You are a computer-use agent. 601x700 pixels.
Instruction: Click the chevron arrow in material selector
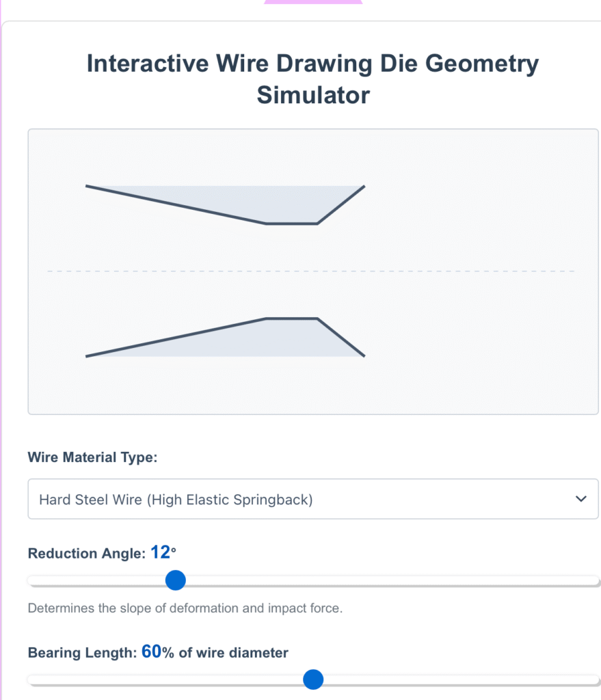tap(581, 499)
